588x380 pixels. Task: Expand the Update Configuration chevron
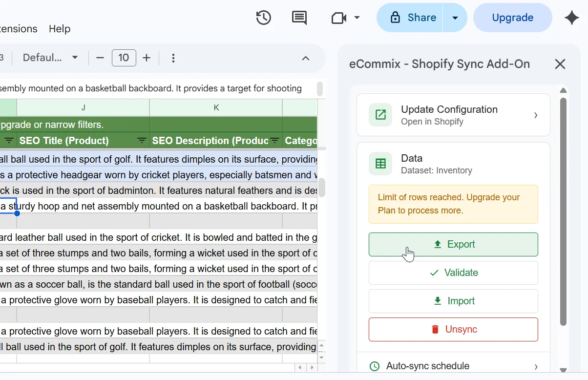point(536,115)
